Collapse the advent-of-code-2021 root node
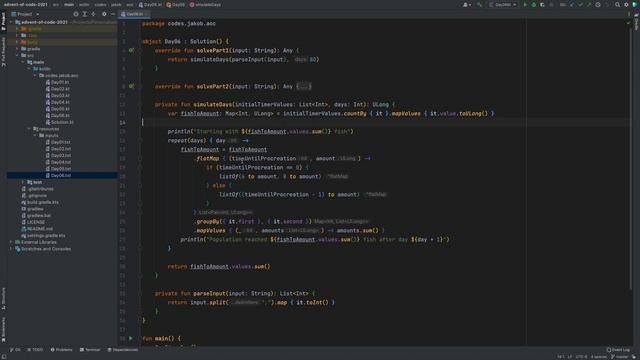This screenshot has width=640, height=360. (x=11, y=22)
